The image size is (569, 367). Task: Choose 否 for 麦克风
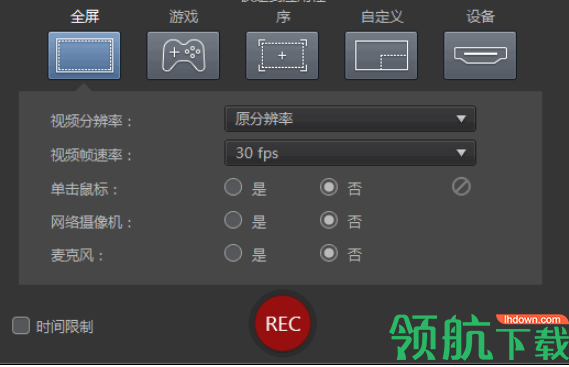pyautogui.click(x=329, y=253)
